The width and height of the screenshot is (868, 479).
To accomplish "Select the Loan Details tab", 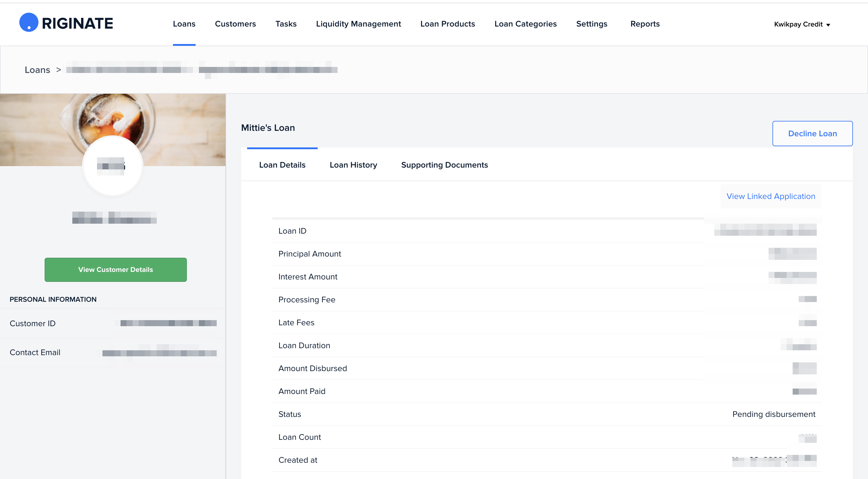I will tap(282, 165).
